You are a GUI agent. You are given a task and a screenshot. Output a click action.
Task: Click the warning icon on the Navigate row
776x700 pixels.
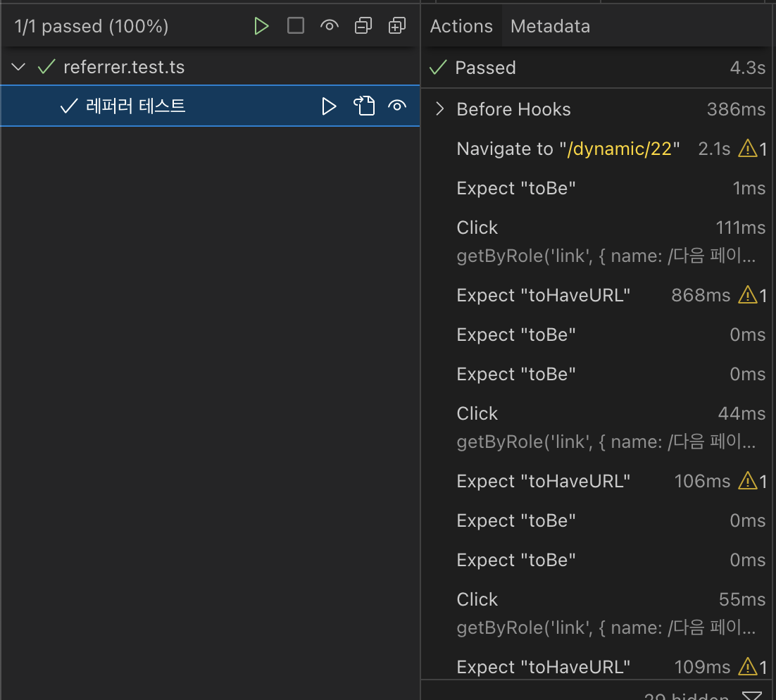746,149
